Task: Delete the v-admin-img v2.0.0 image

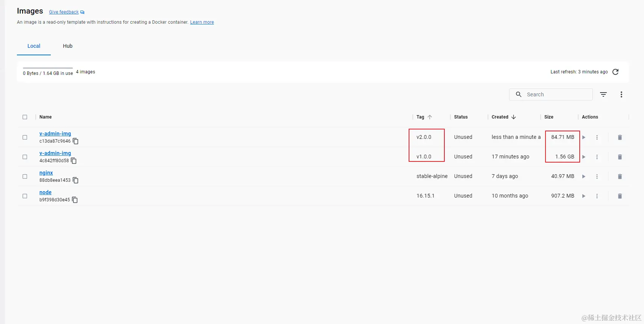Action: (620, 137)
